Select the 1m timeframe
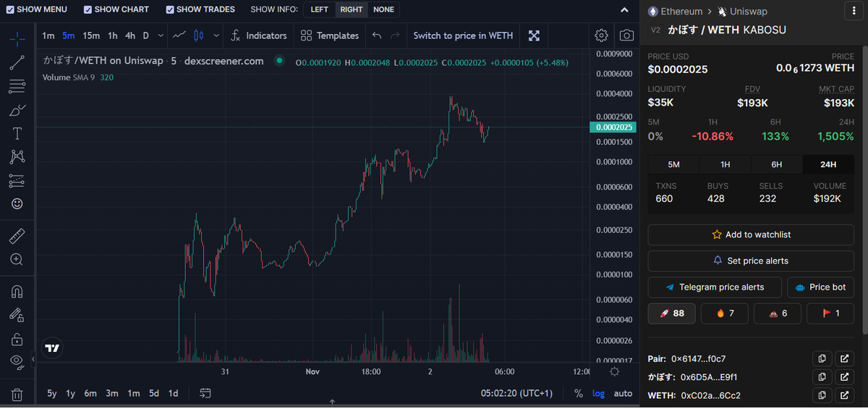The height and width of the screenshot is (409, 868). 48,35
